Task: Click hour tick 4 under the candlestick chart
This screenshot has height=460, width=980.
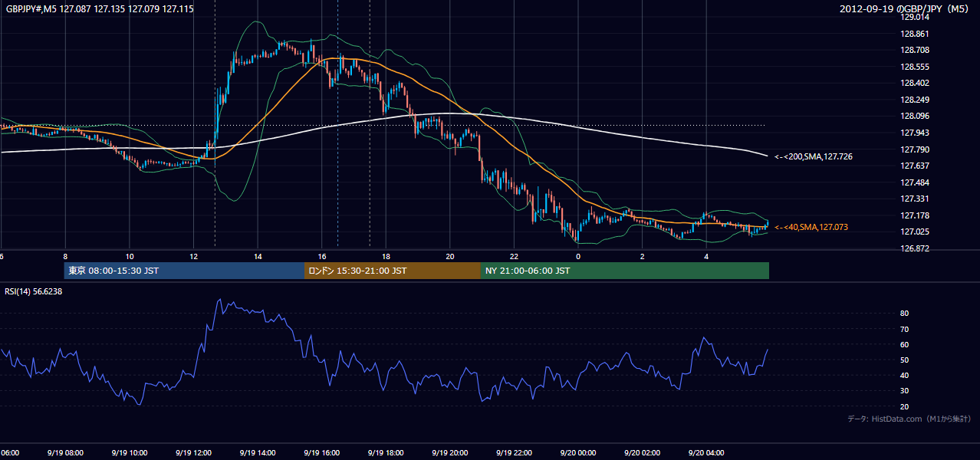Action: (x=706, y=257)
